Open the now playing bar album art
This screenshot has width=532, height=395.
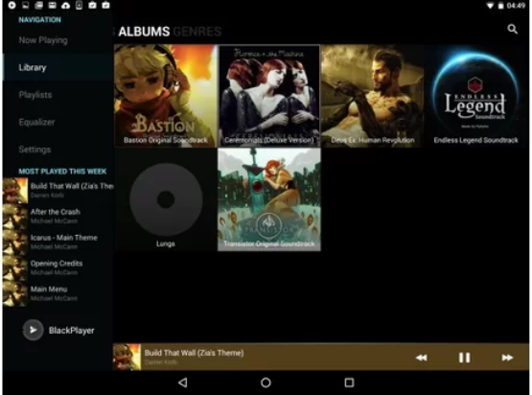point(127,357)
